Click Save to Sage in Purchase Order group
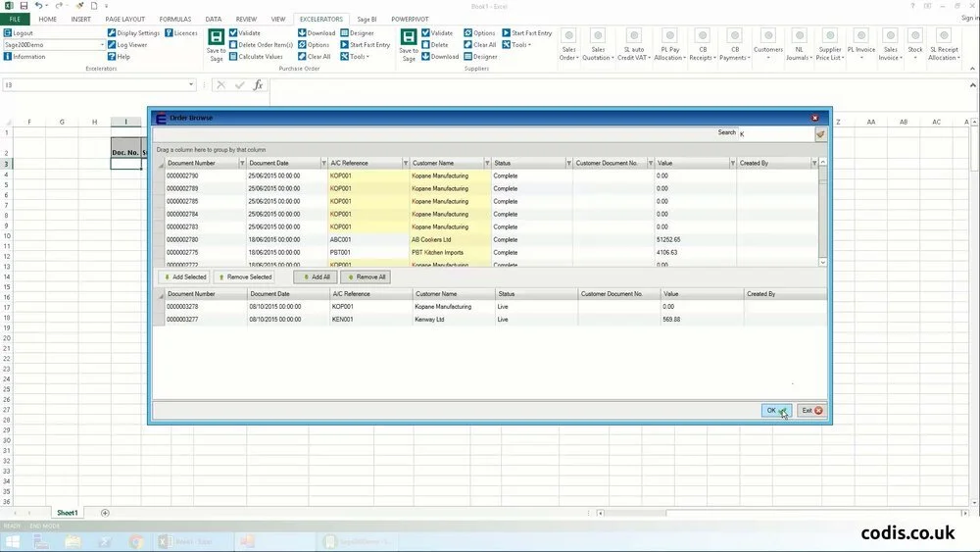 tap(217, 45)
